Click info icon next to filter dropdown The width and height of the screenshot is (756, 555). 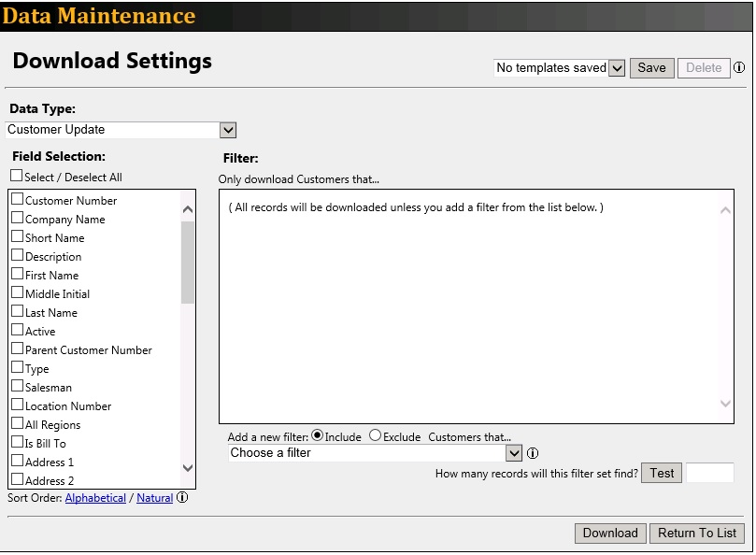coord(533,454)
